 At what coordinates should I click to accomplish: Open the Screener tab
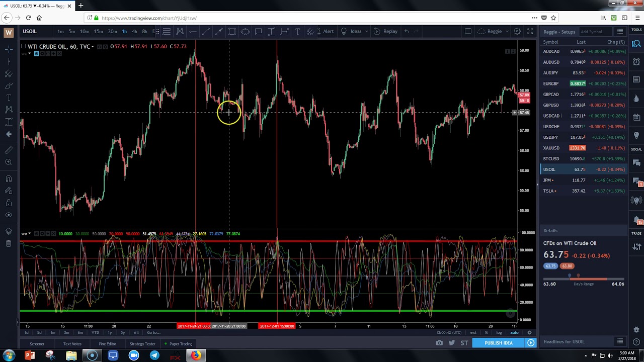37,344
